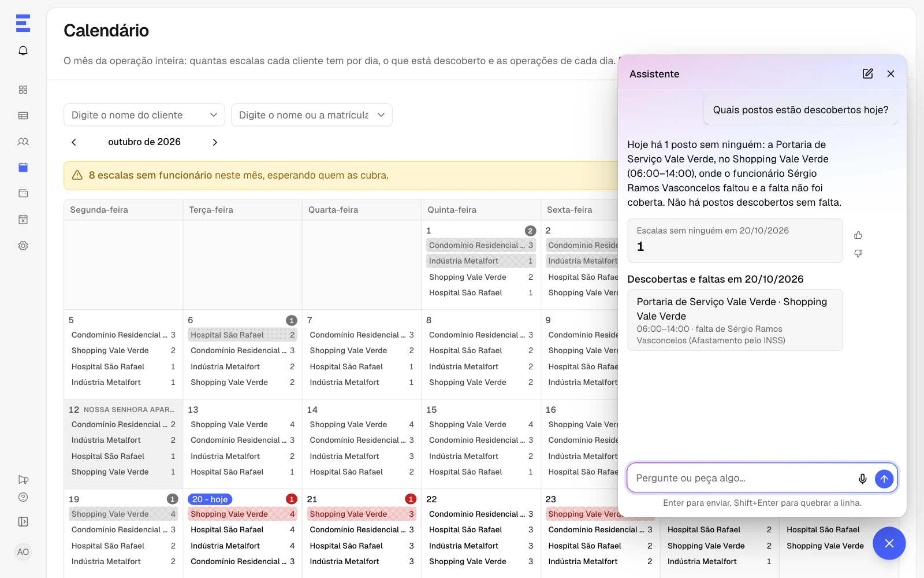Give thumbs down to assistant answer

(858, 253)
